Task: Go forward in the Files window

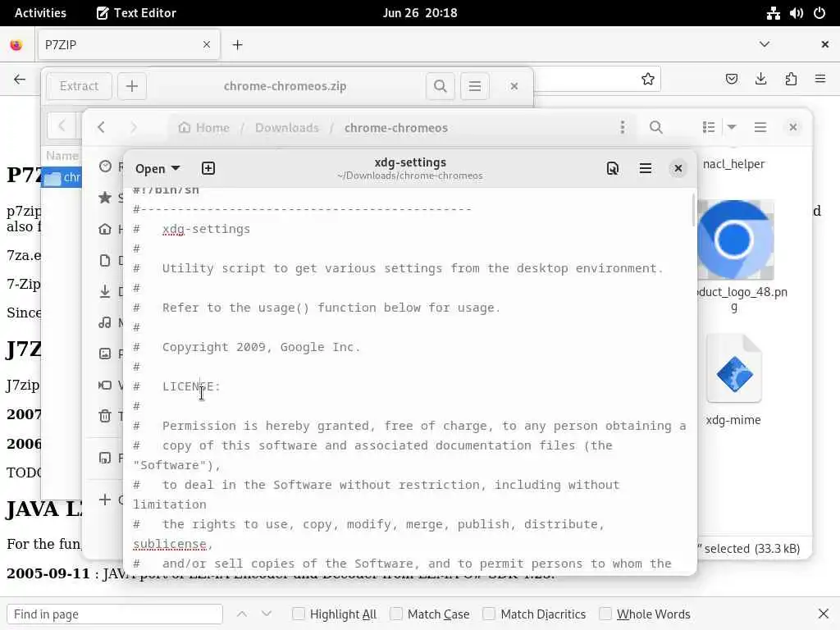Action: pyautogui.click(x=134, y=127)
